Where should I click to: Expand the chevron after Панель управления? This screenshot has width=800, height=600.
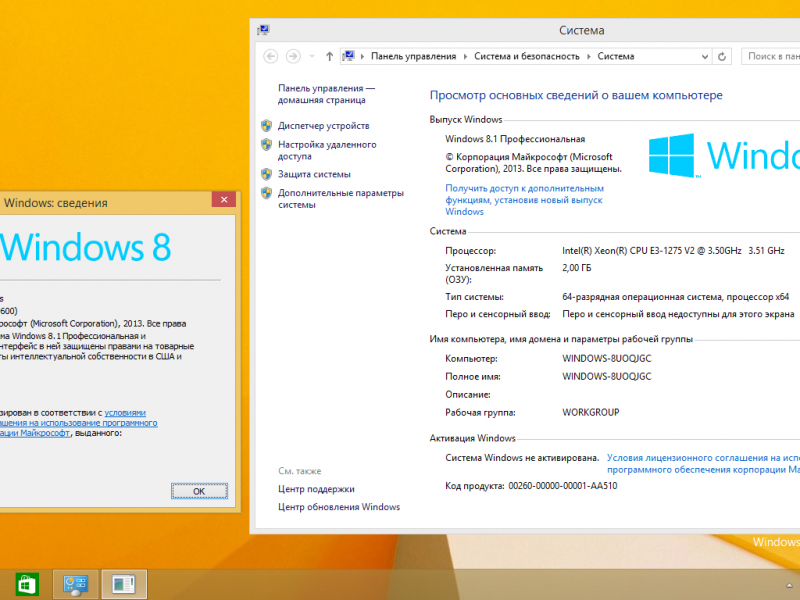[x=465, y=56]
